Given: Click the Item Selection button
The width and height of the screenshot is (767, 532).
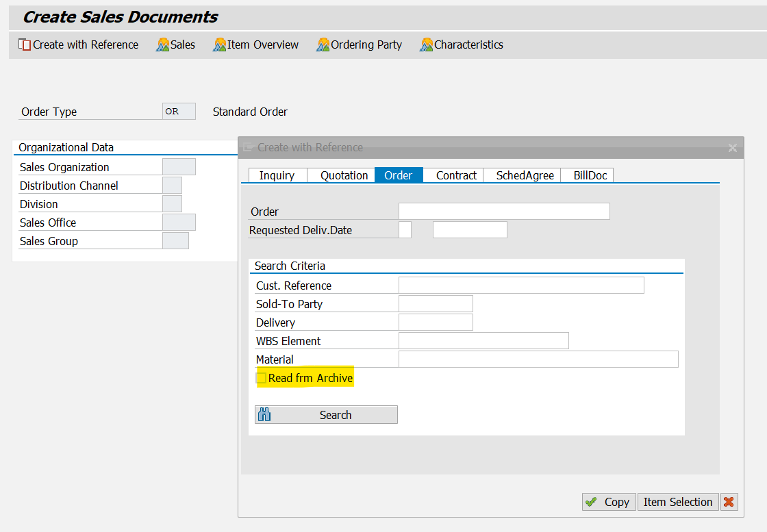Looking at the screenshot, I should (678, 502).
